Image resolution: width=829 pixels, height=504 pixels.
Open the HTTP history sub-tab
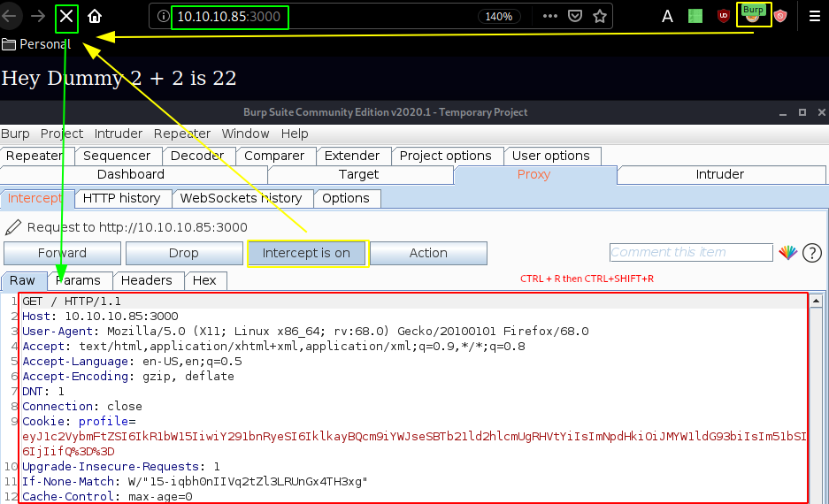(121, 198)
